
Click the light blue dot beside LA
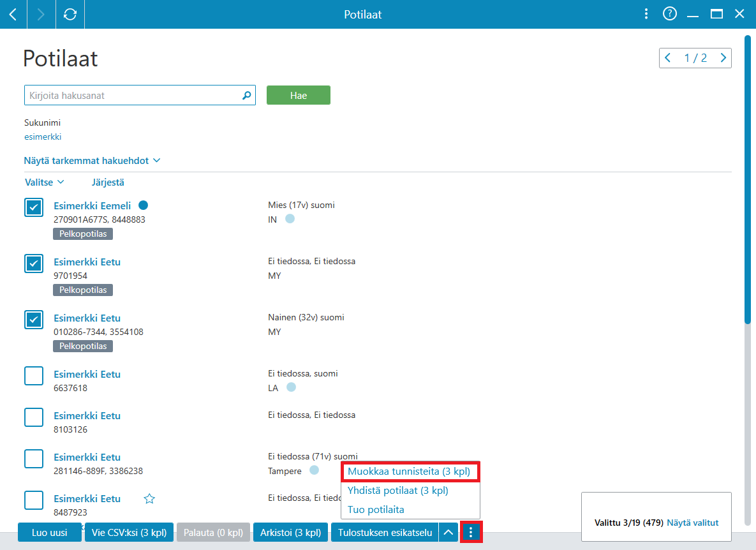coord(291,387)
